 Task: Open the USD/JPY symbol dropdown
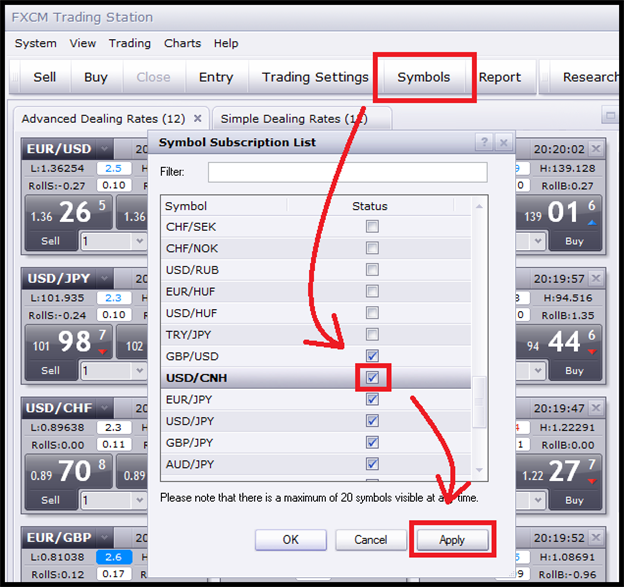pos(104,278)
